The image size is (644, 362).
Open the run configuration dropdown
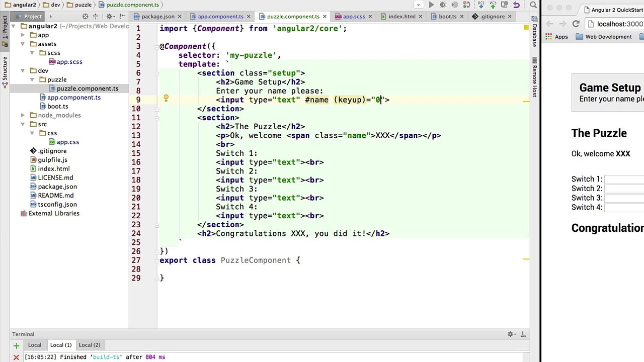click(x=418, y=5)
